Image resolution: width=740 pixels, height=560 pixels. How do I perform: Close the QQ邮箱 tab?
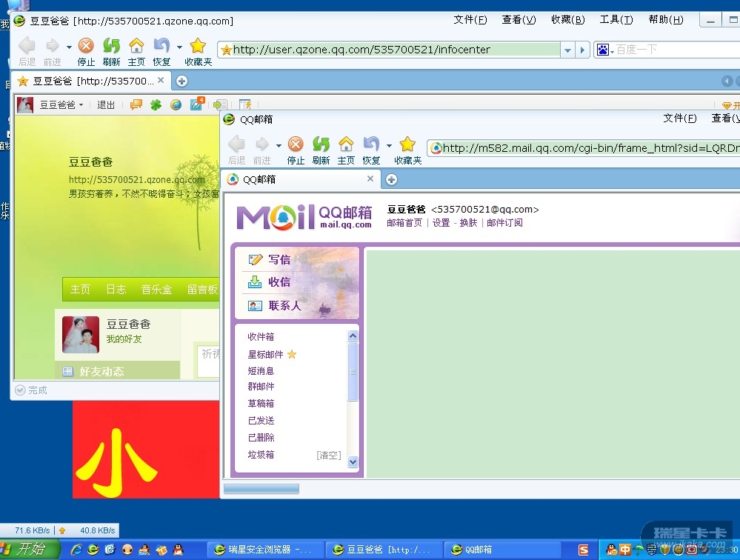(370, 179)
